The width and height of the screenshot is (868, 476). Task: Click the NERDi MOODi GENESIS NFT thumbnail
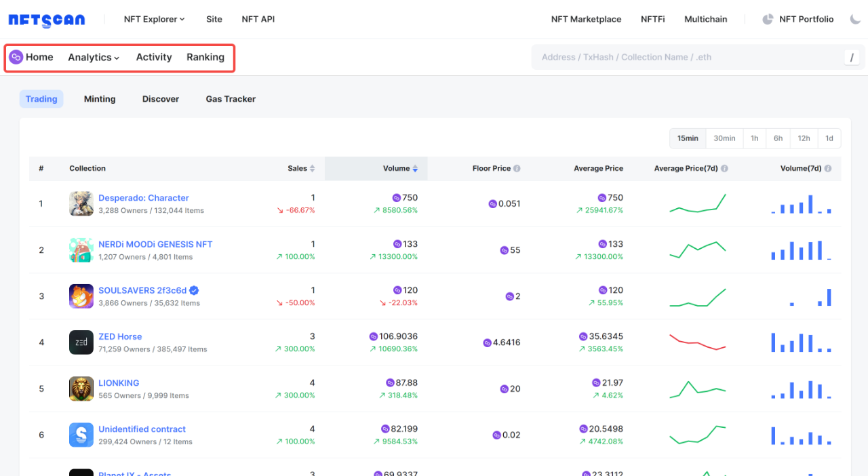(81, 250)
